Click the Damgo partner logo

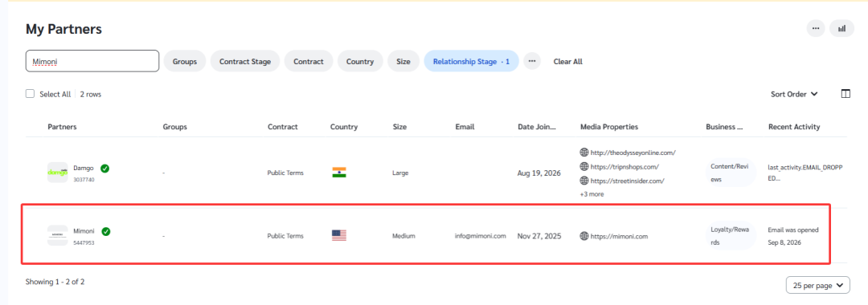(x=58, y=173)
